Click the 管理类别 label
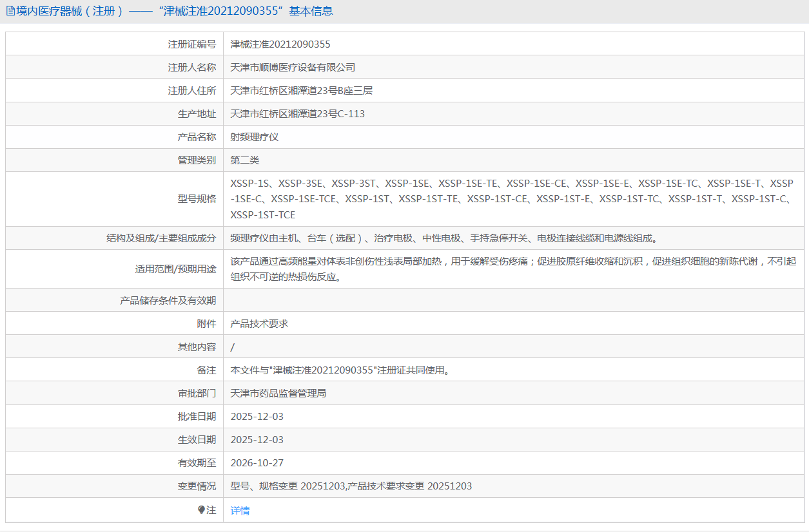Screen dimensions: 809x532 (x=197, y=160)
